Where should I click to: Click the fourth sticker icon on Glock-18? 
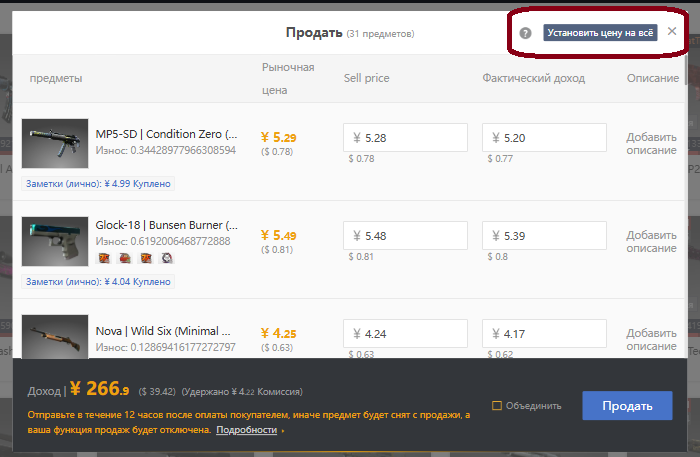[167, 258]
